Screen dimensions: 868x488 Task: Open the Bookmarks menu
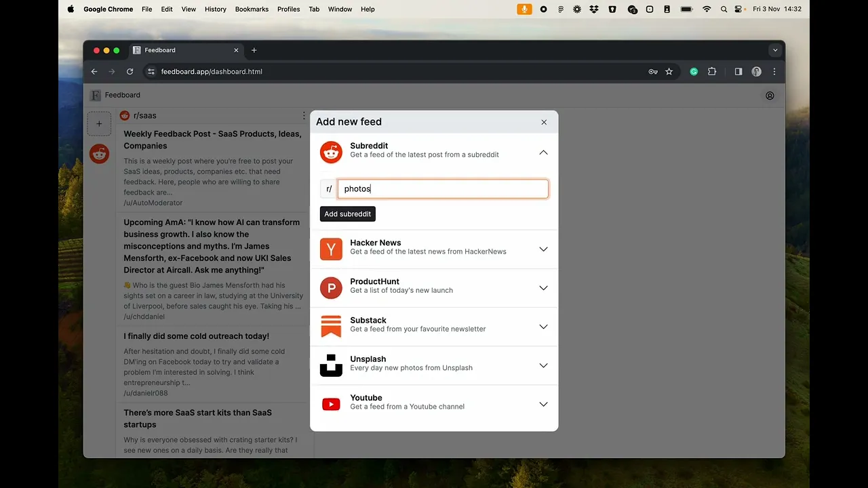[x=252, y=9]
